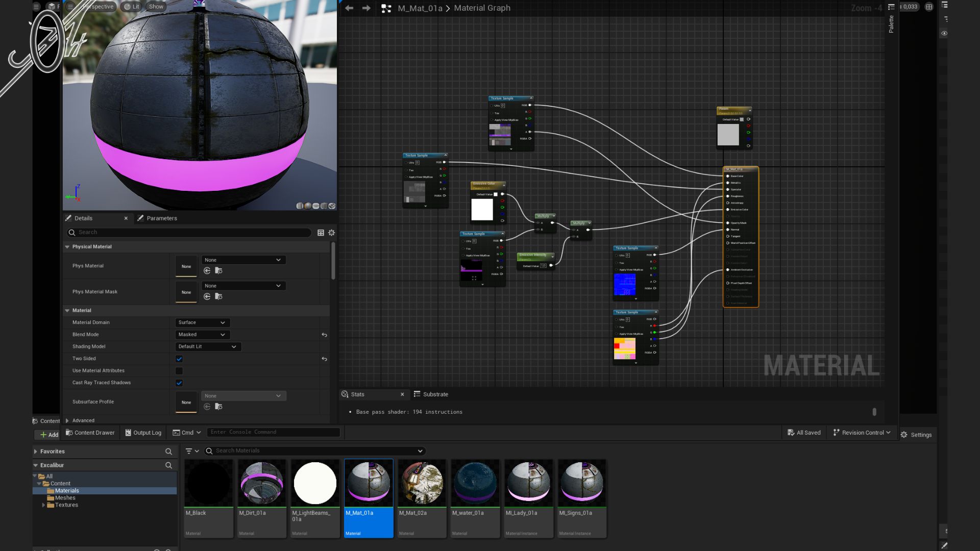This screenshot has height=551, width=980.
Task: Click the back navigation arrow in the graph
Action: point(349,8)
